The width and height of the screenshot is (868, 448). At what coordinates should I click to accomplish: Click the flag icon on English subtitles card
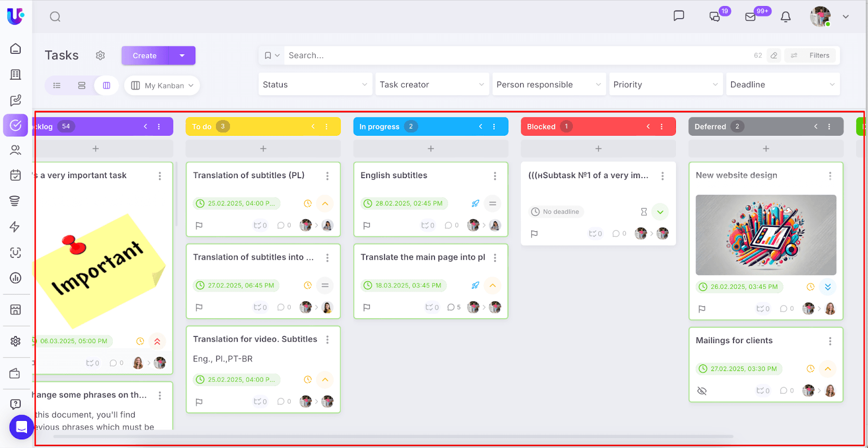tap(367, 225)
